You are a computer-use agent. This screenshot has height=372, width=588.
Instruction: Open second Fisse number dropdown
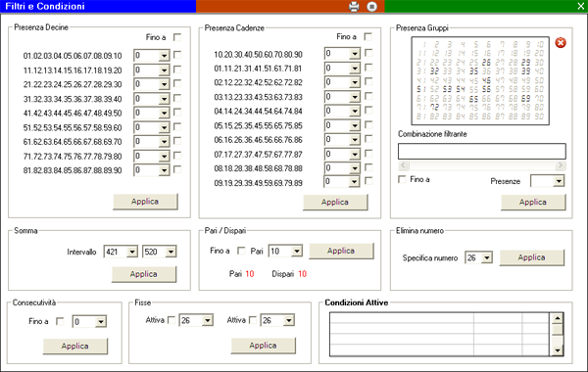288,320
